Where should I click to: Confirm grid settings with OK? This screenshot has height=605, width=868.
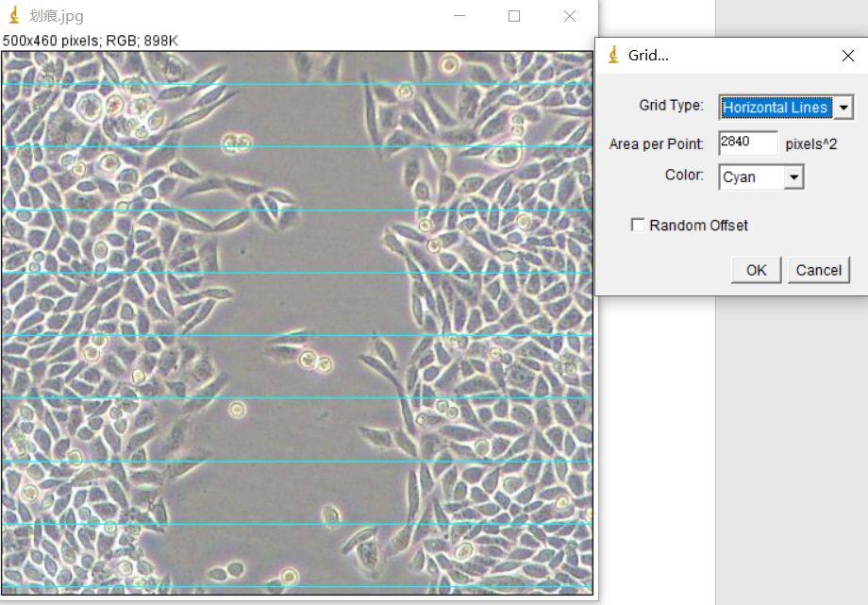pos(756,270)
